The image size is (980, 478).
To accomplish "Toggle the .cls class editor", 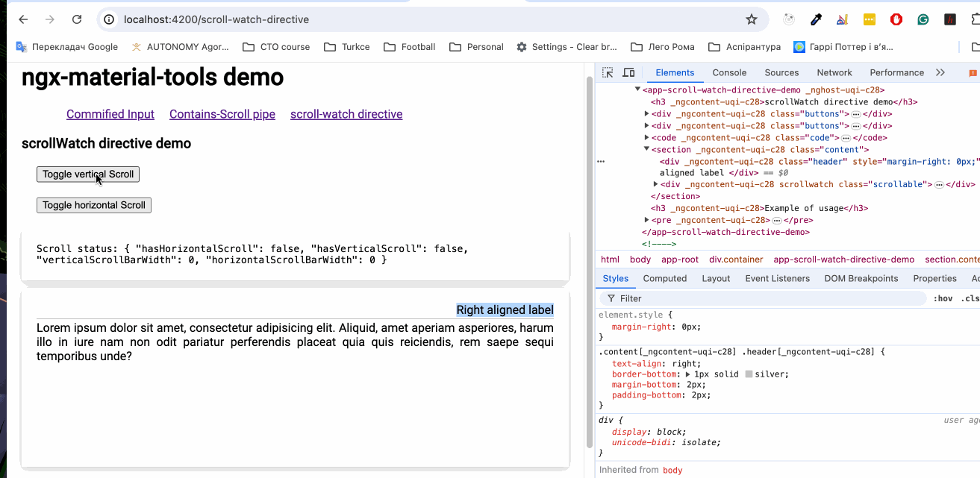I will pyautogui.click(x=969, y=298).
